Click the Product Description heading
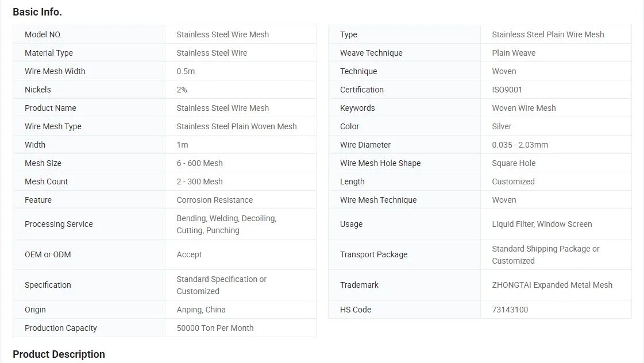Screen dimensions: 644x363 [x=59, y=354]
